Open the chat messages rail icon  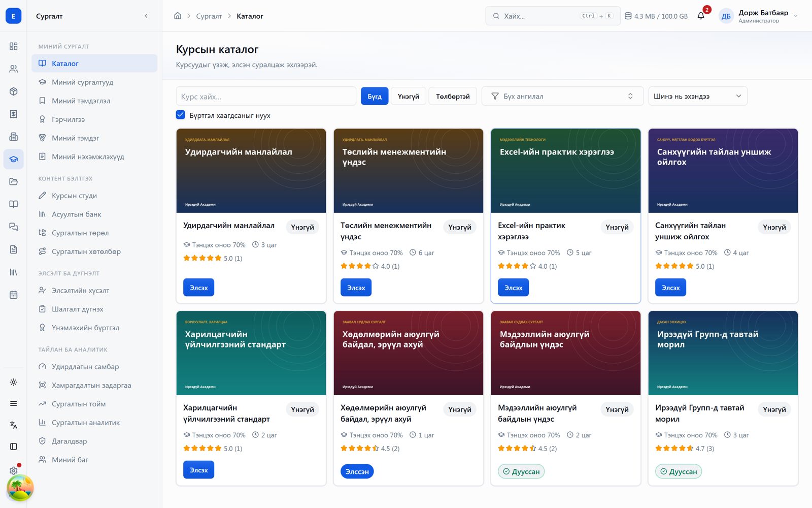click(14, 227)
